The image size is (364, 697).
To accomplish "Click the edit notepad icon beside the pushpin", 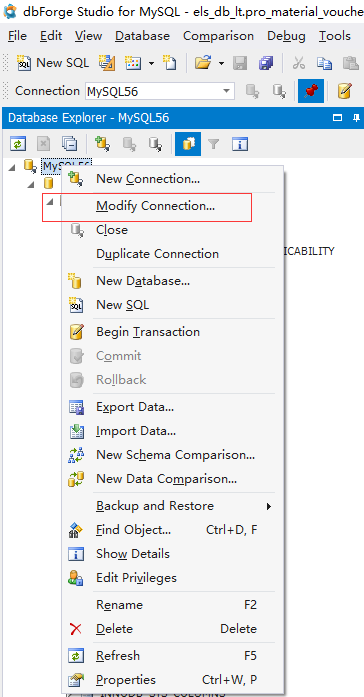I will click(344, 91).
